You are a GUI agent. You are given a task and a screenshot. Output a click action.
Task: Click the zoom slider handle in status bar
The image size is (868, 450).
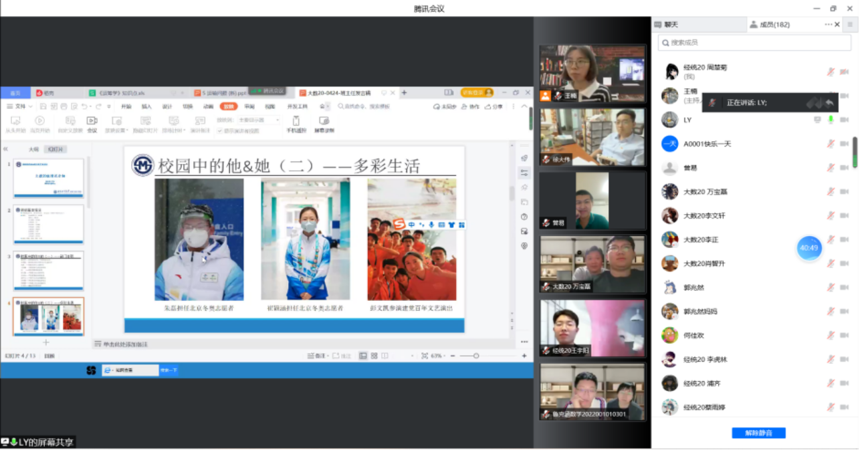(476, 356)
